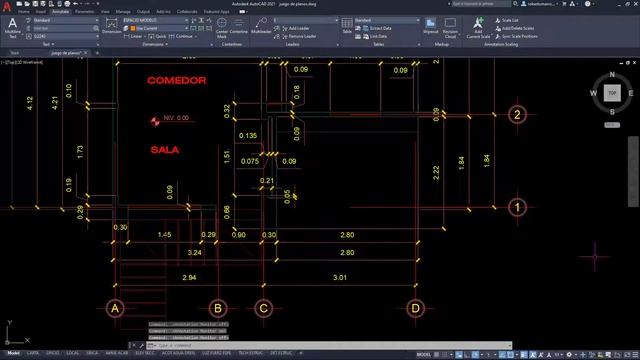Screen dimensions: 640x360
Task: Open the Help question mark icon
Action: (587, 4)
